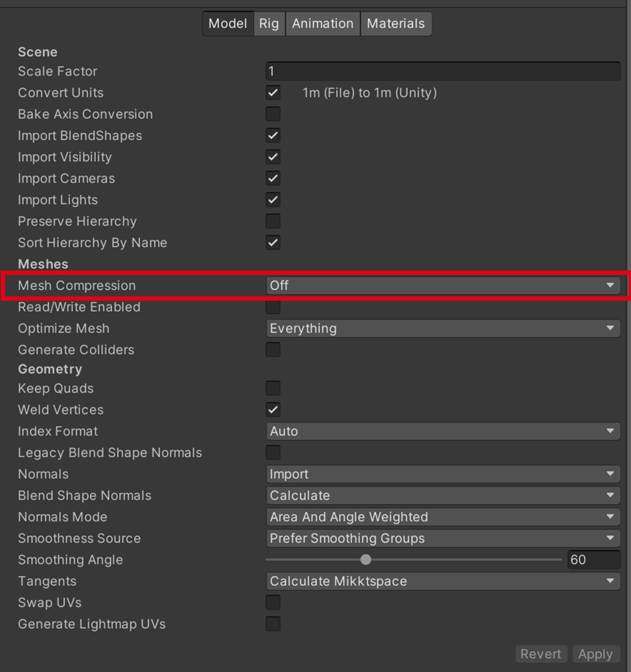The width and height of the screenshot is (631, 672).
Task: Enable Bake Axis Conversion checkbox
Action: (274, 115)
